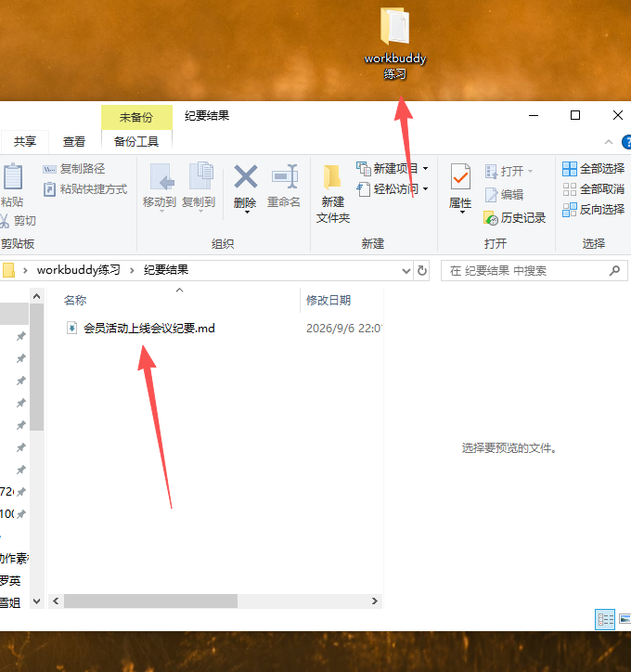Click file list scroll-right arrow
This screenshot has width=631, height=672.
coord(374,601)
